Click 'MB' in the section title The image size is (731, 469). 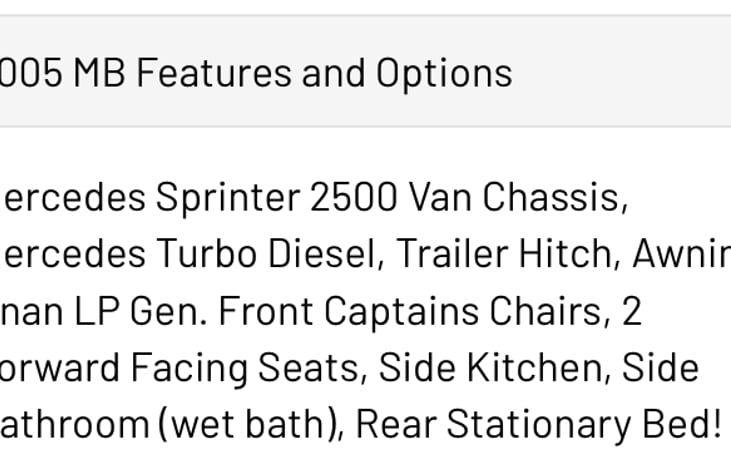click(x=99, y=73)
